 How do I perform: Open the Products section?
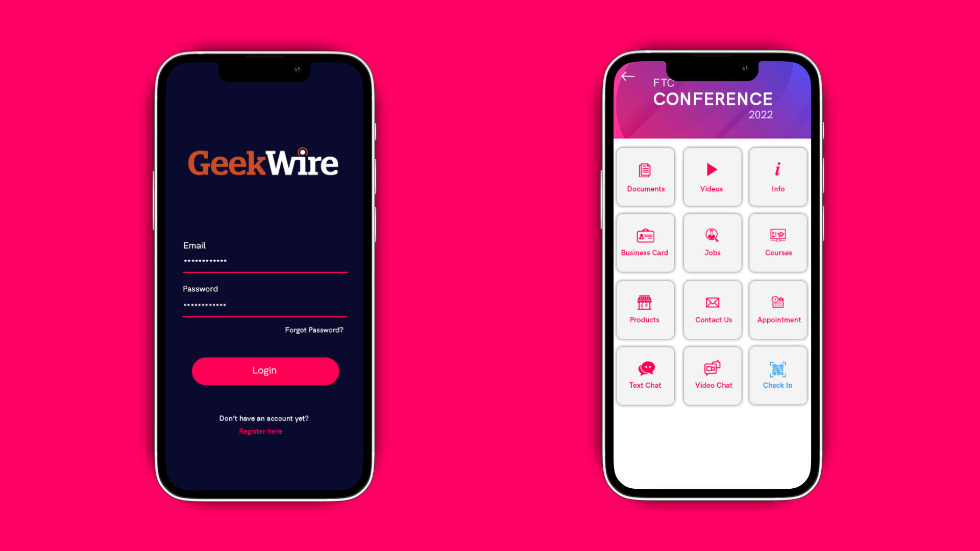645,309
